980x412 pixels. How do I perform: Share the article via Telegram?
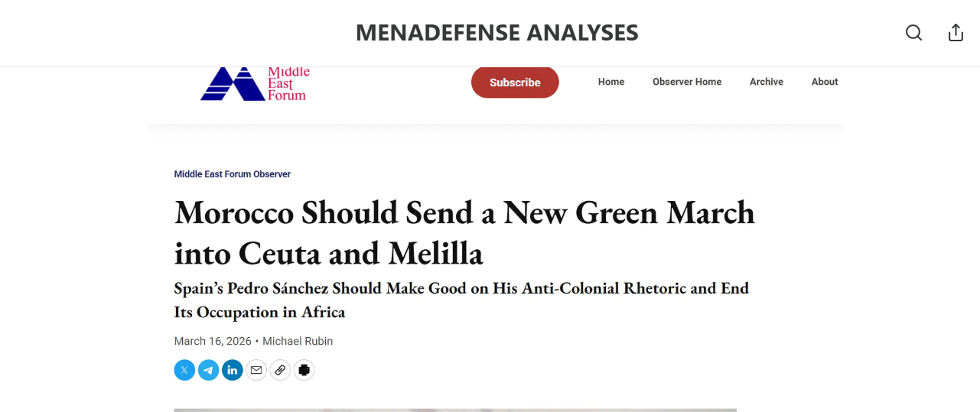pos(209,370)
